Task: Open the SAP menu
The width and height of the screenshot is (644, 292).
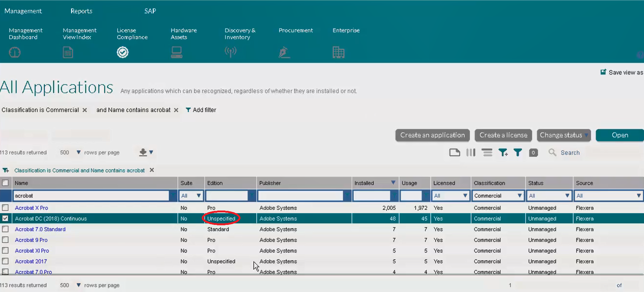Action: point(150,11)
